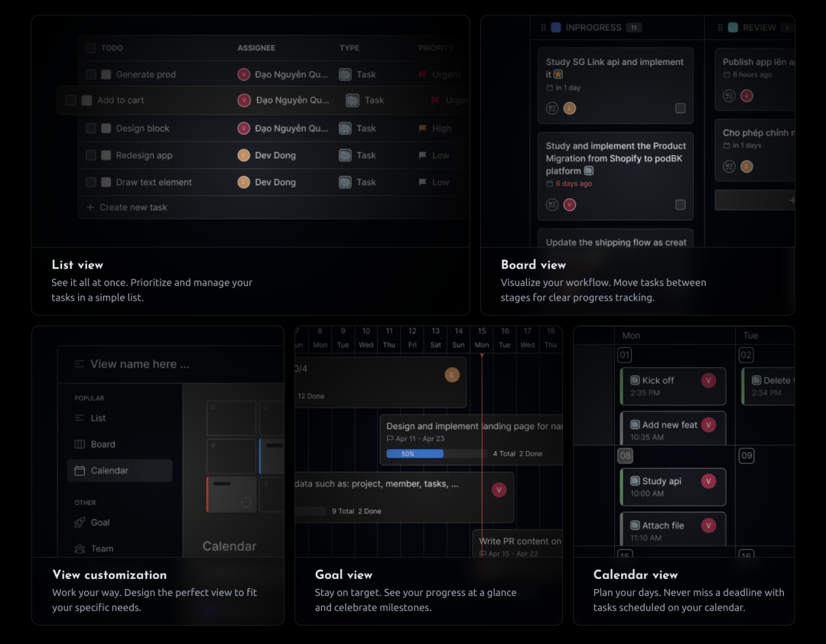Click Create new task button
Viewport: 826px width, 644px height.
(x=127, y=207)
